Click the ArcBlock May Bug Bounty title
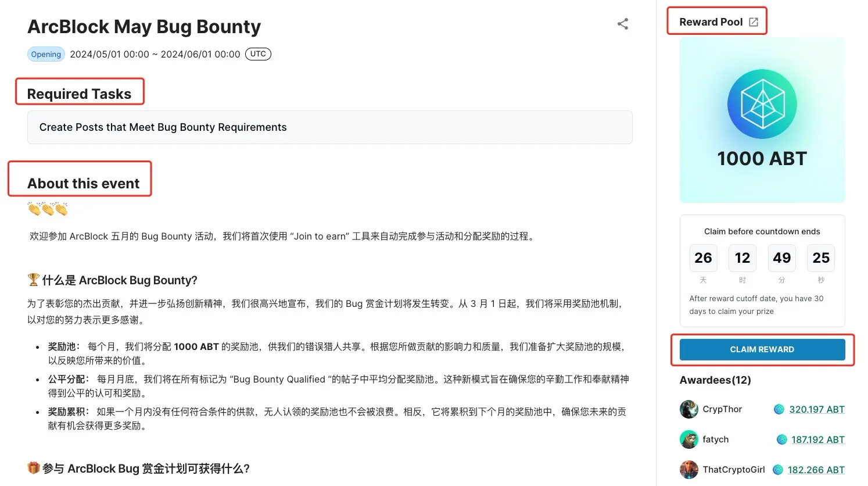The image size is (868, 486). [144, 27]
